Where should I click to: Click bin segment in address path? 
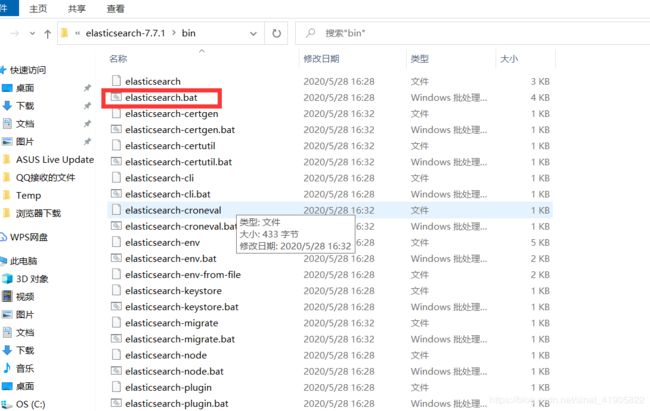[x=189, y=33]
